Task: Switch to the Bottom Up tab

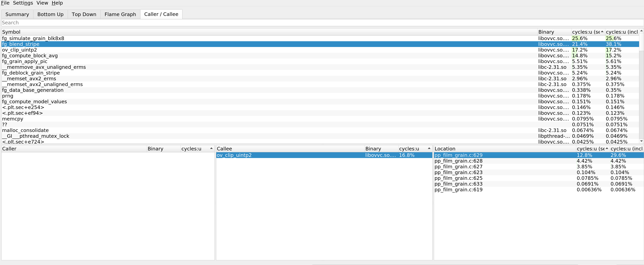Action: pos(50,14)
